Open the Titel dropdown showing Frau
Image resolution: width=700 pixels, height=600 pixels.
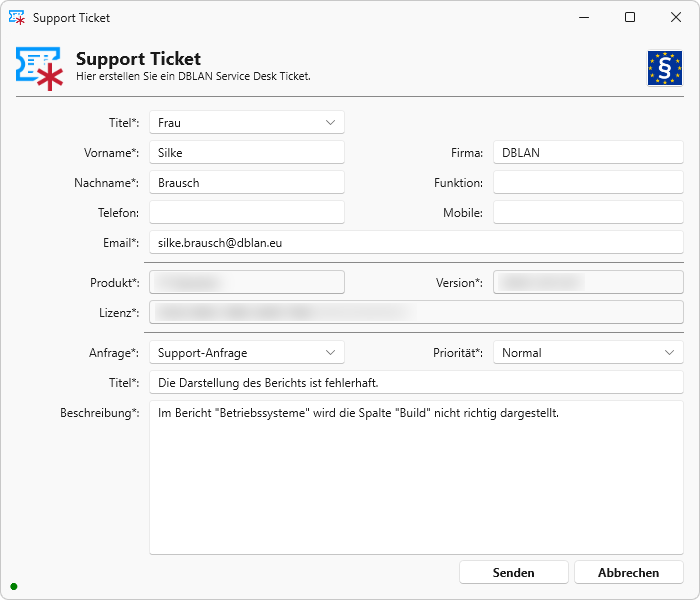[247, 122]
